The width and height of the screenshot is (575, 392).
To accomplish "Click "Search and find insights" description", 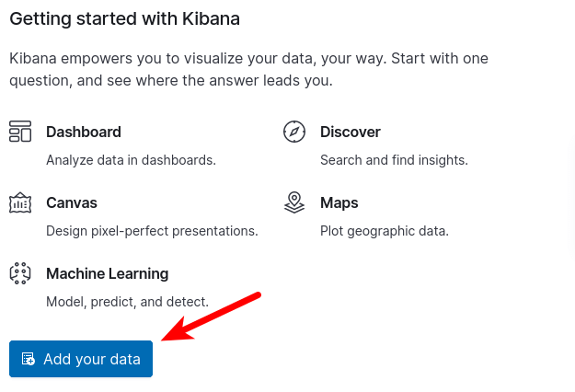I will pyautogui.click(x=394, y=160).
